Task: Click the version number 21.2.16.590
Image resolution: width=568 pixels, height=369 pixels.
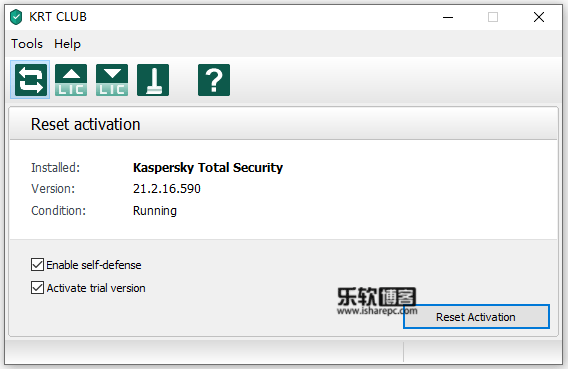Action: pyautogui.click(x=167, y=189)
